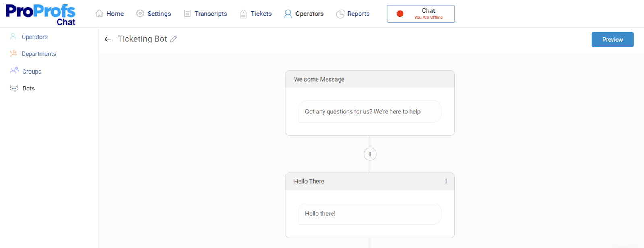Screen dimensions: 644x248
Task: Select Operators in the sidebar
Action: click(x=35, y=37)
